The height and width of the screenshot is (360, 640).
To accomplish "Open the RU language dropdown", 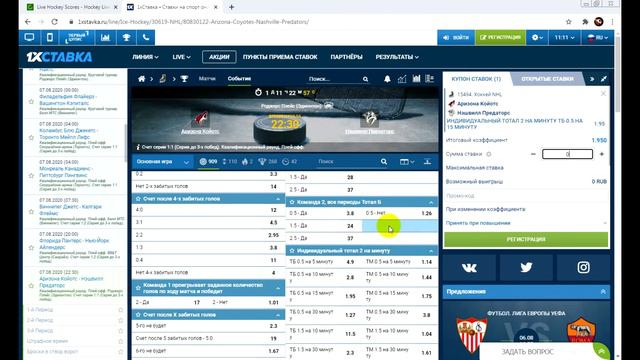I will pos(597,38).
